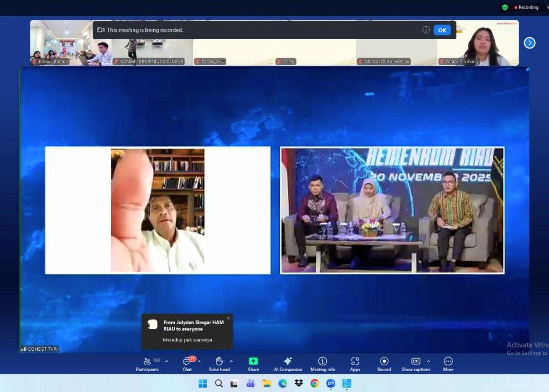Start recording with the Record button
This screenshot has height=392, width=549.
coord(384,364)
